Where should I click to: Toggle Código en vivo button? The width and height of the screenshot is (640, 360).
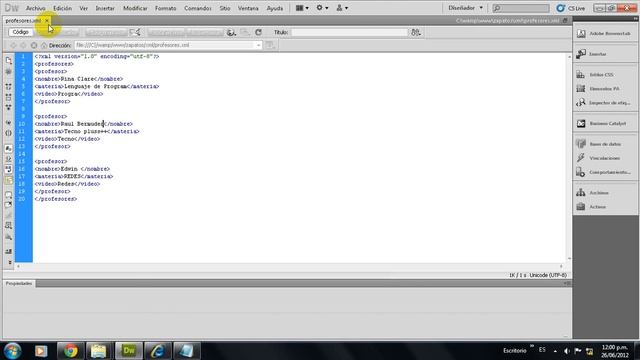point(106,32)
